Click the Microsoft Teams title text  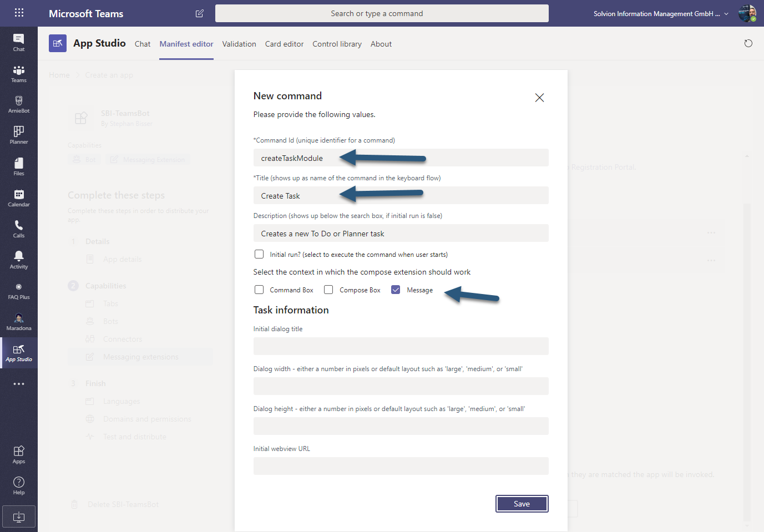pyautogui.click(x=86, y=13)
